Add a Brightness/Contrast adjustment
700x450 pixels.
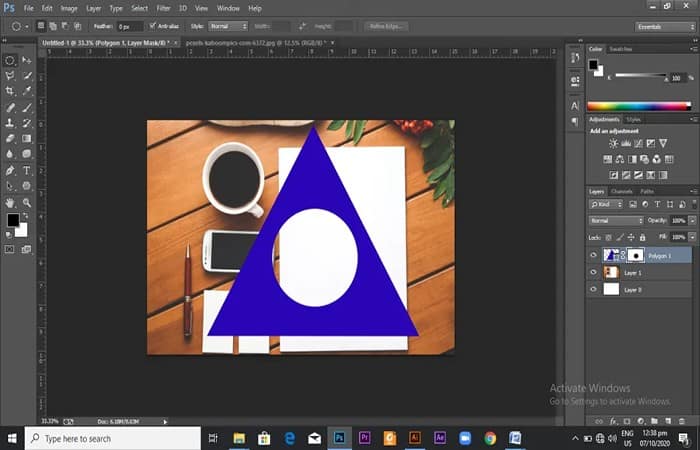tap(614, 143)
